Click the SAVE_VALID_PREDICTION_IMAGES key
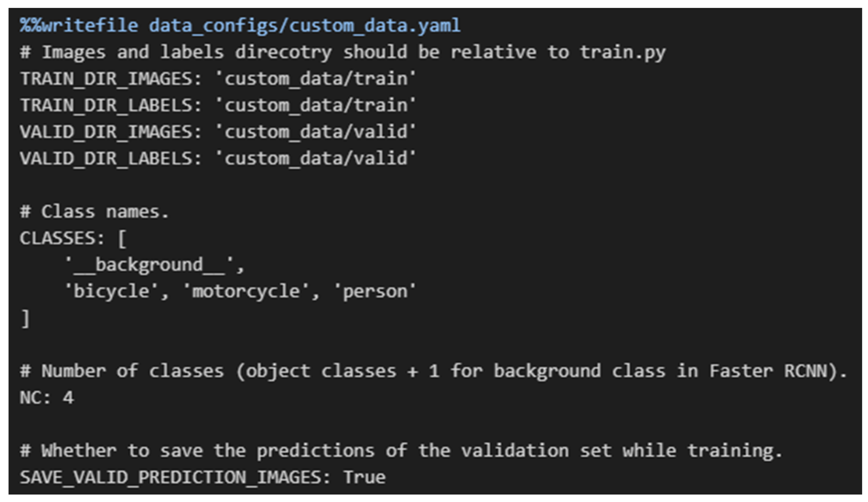The image size is (868, 502). (x=170, y=477)
